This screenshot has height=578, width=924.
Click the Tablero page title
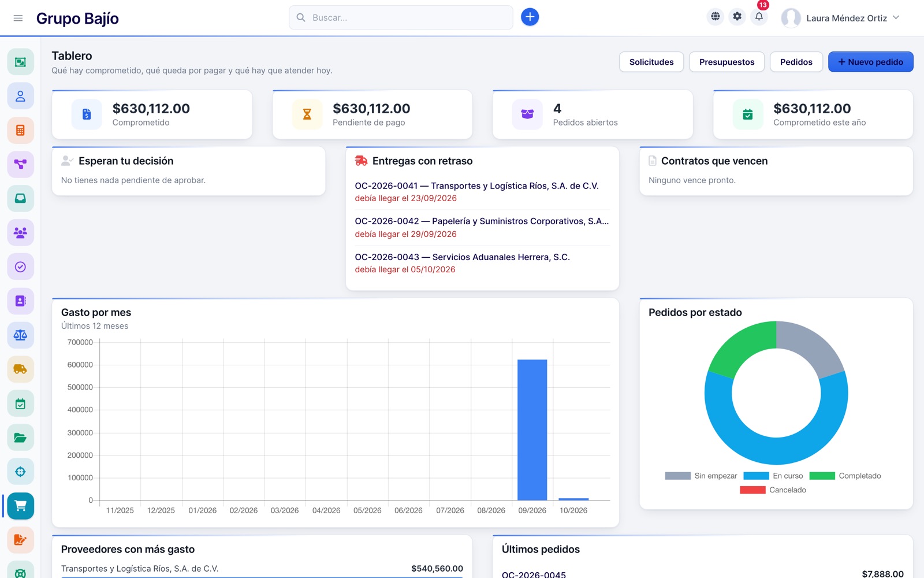(72, 55)
